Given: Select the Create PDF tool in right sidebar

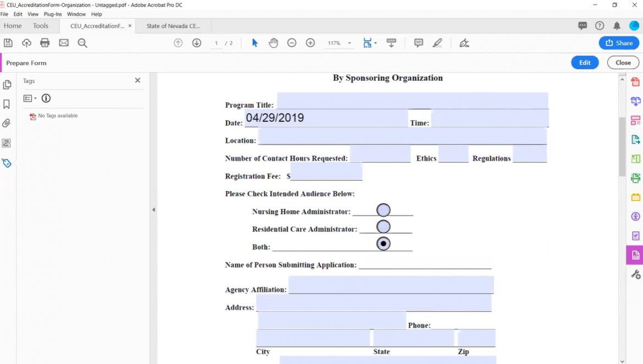Looking at the screenshot, I should click(635, 81).
